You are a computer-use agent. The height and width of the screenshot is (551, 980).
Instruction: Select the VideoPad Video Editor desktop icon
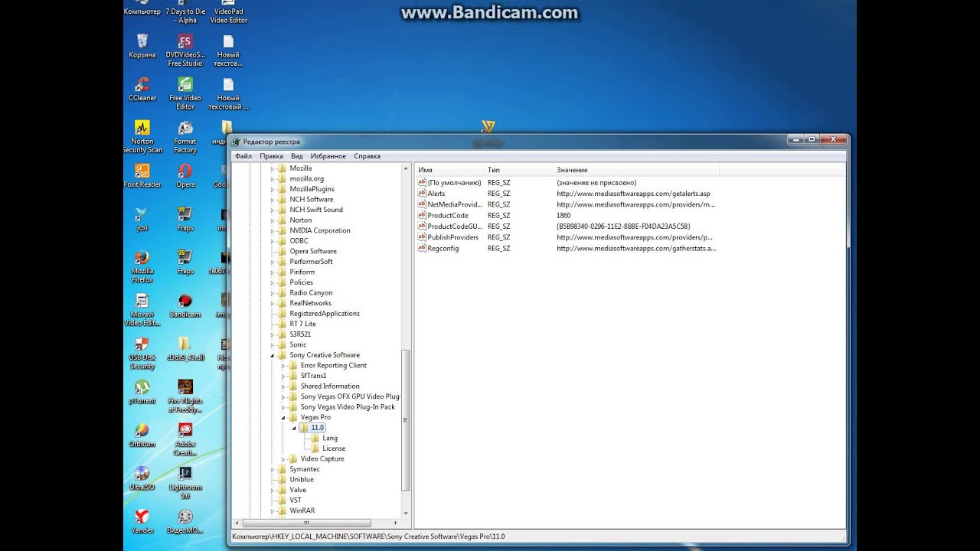228,12
